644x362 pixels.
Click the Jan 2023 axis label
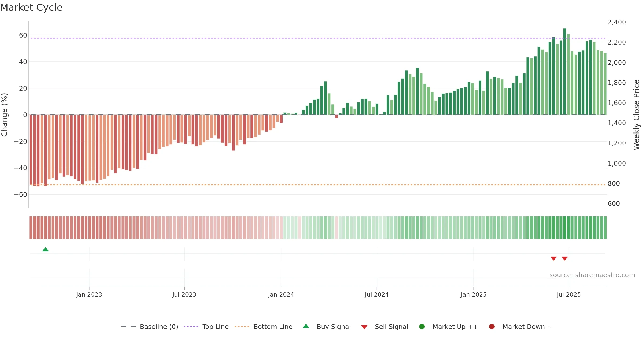click(x=89, y=295)
